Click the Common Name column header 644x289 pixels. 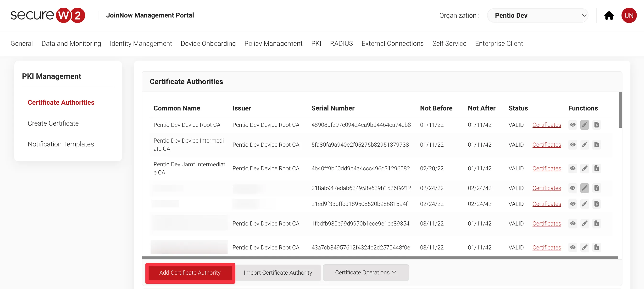pos(177,108)
